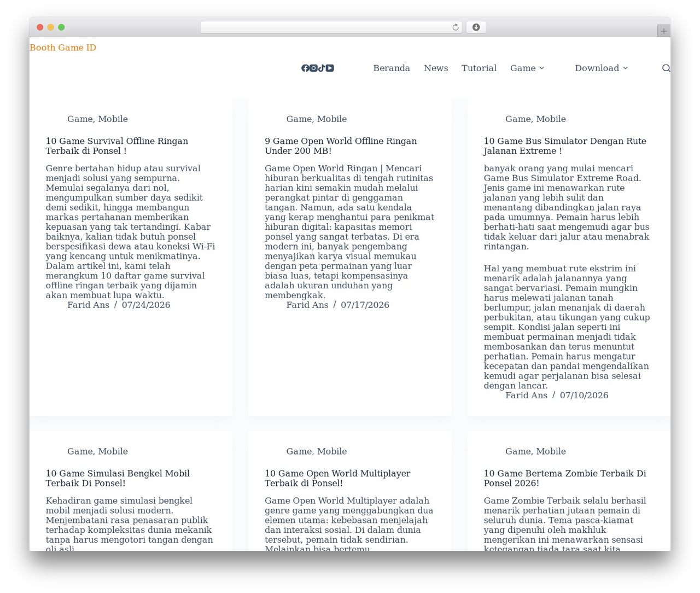Open article 10 Game Survival Offline Ringan
700x593 pixels.
[x=117, y=146]
